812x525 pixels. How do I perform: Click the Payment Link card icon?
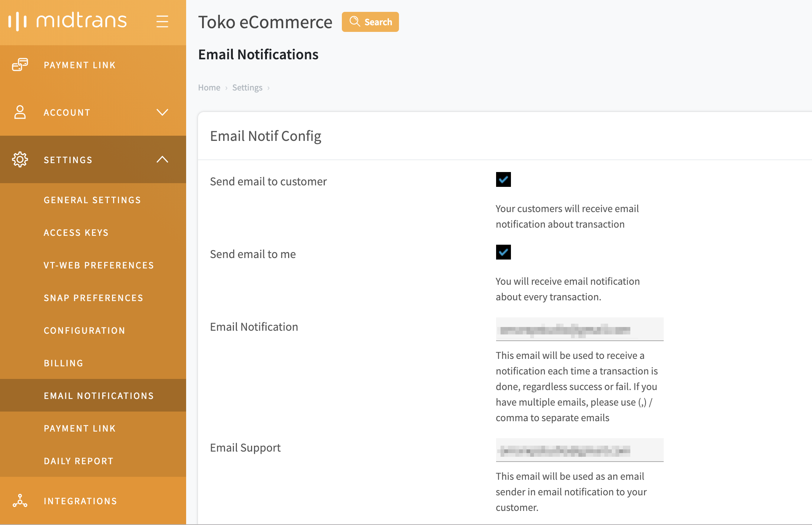(x=20, y=65)
